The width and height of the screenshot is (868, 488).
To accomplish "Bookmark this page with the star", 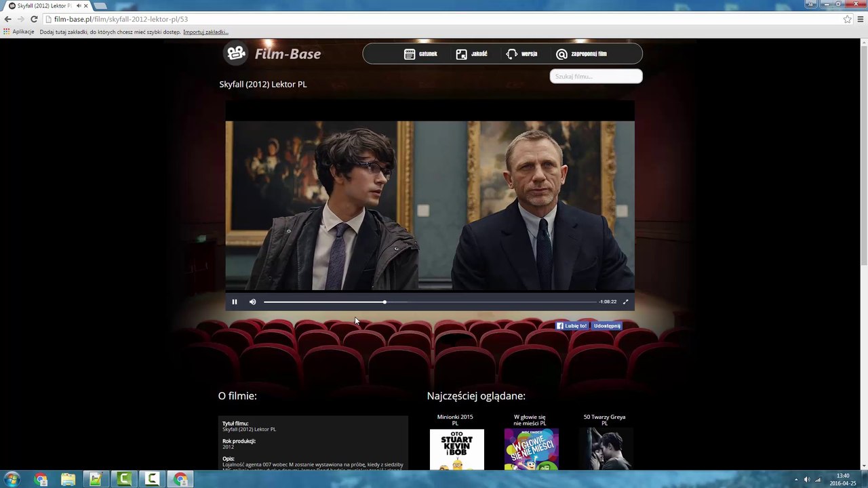I will [x=847, y=19].
